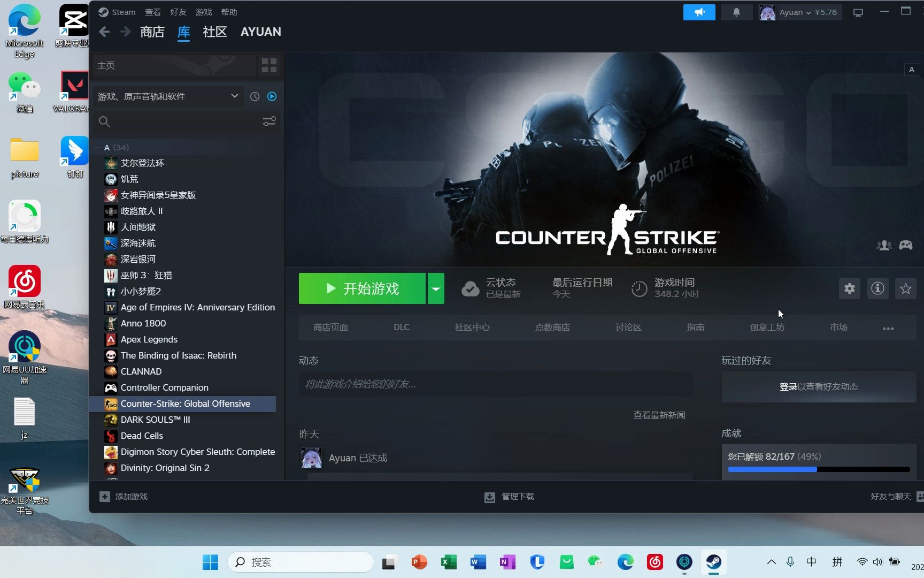Open the 查看 menu
Screen dimensions: 924x578
(x=153, y=12)
